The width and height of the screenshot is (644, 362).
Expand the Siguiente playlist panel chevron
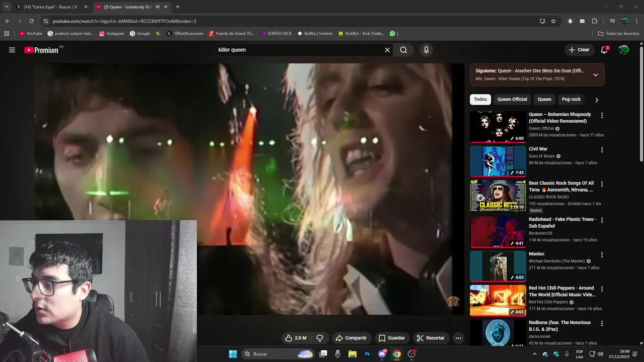click(596, 75)
